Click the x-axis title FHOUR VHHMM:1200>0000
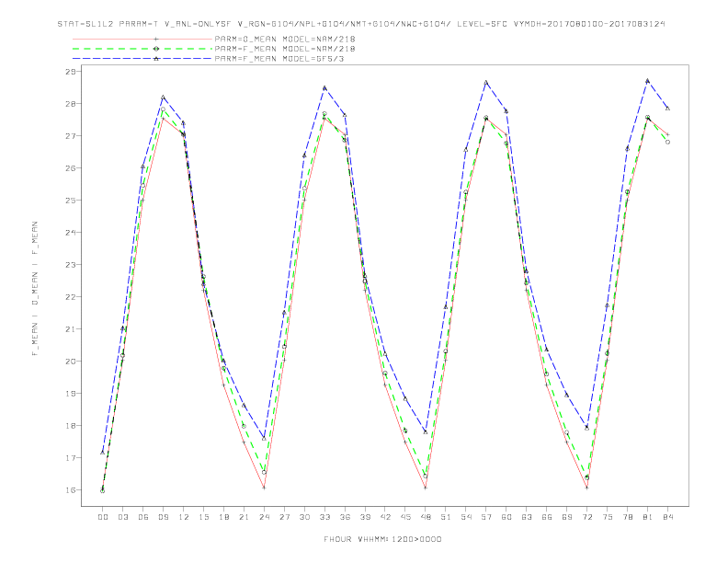 point(382,539)
